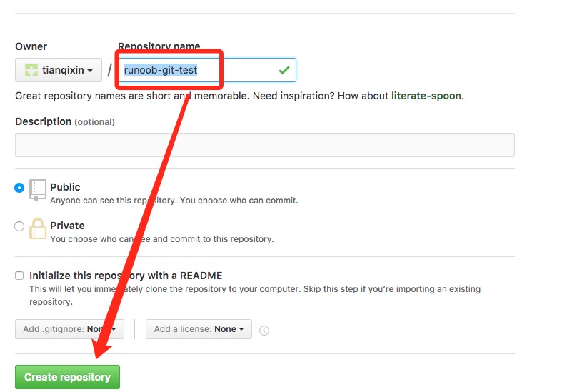Select the Public radio button
587x392 pixels.
coord(19,188)
